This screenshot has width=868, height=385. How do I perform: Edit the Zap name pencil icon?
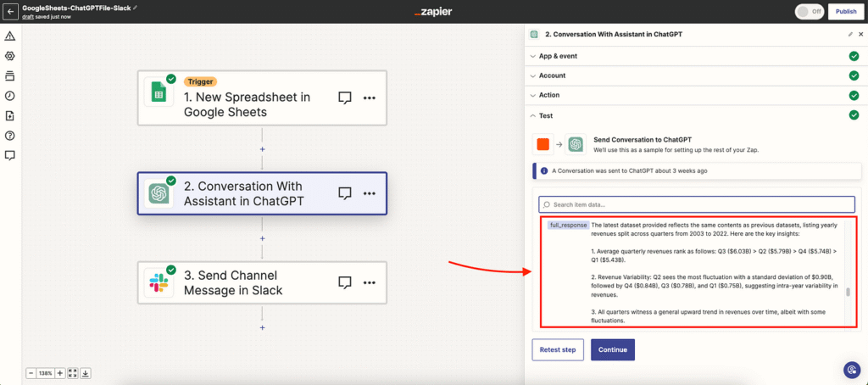tap(135, 8)
